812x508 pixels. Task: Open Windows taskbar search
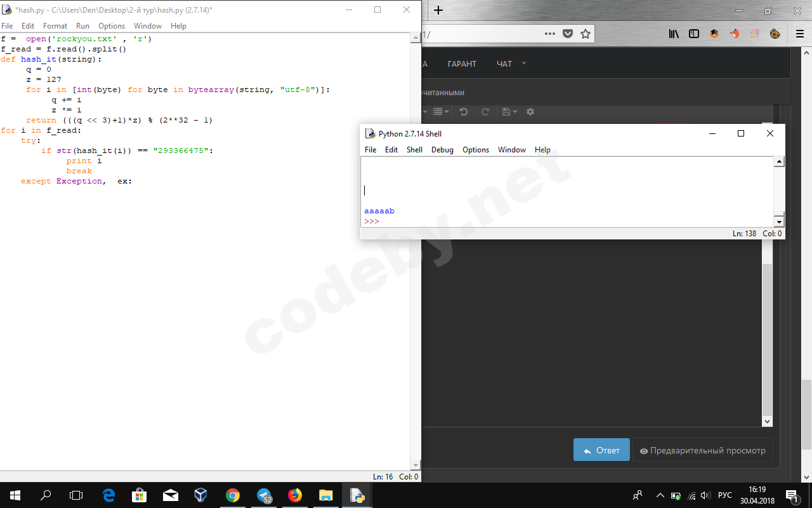point(46,495)
